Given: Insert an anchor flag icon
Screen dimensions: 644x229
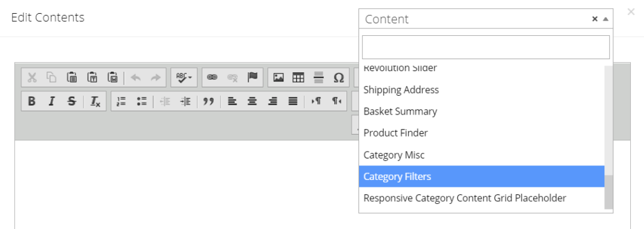Looking at the screenshot, I should pyautogui.click(x=252, y=77).
